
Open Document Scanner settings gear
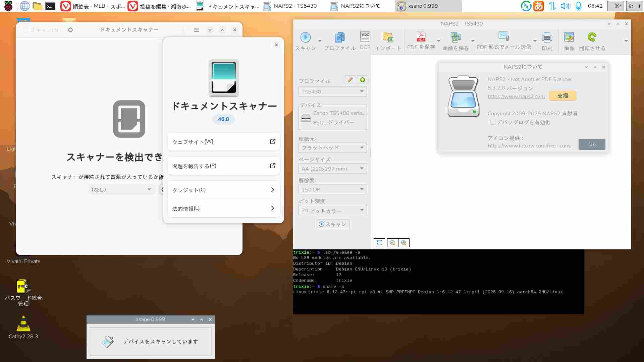(70, 30)
